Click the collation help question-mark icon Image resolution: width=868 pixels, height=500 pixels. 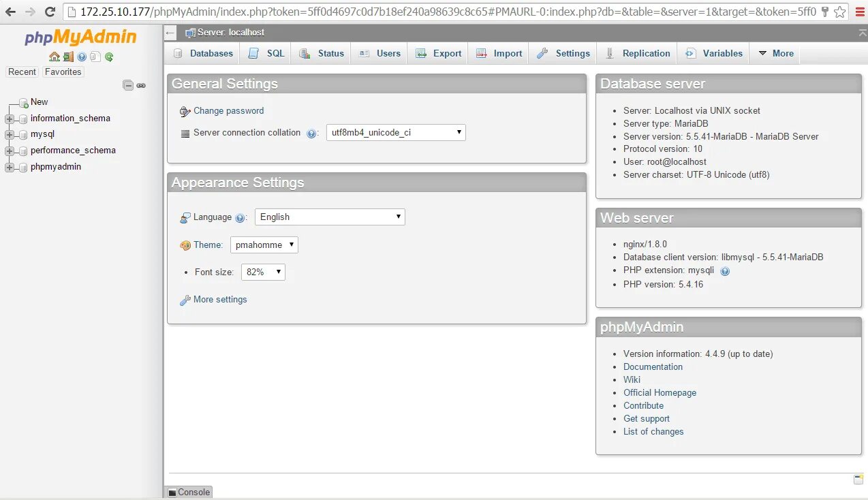[x=311, y=134]
